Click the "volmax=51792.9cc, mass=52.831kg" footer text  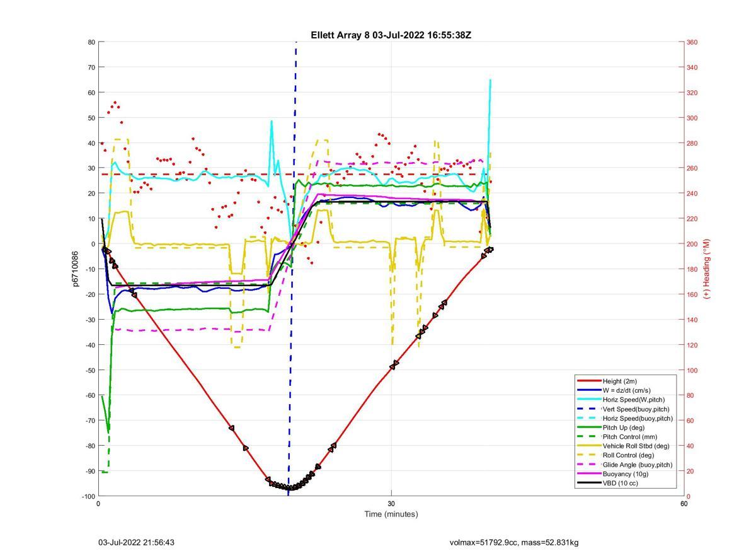pos(514,542)
